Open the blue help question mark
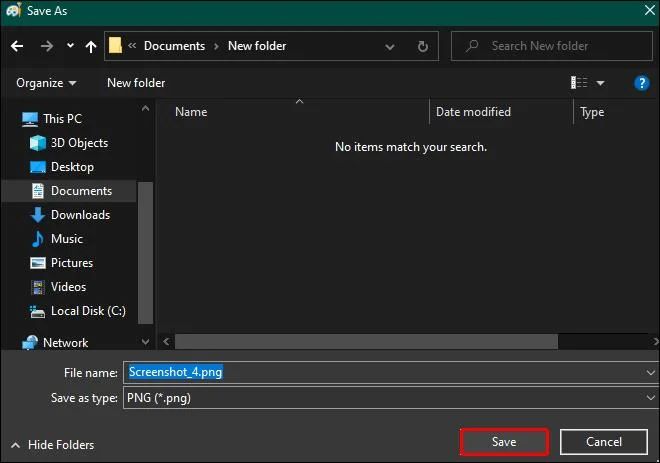This screenshot has height=463, width=660. click(641, 83)
